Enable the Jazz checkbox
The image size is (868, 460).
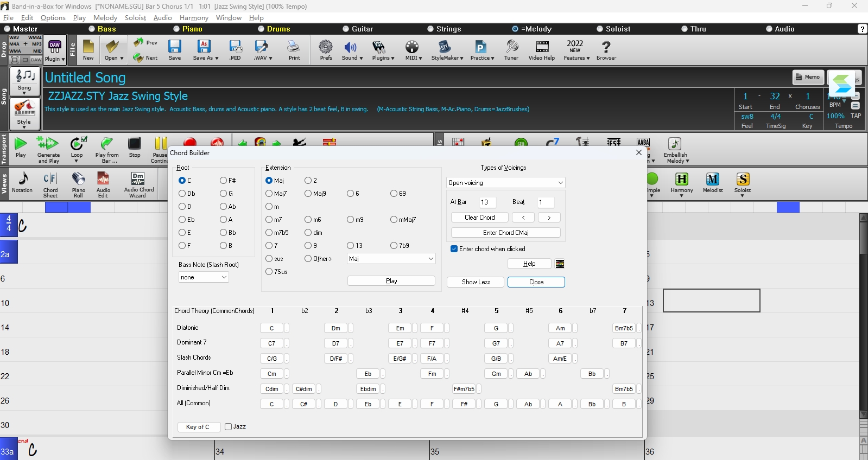(229, 427)
